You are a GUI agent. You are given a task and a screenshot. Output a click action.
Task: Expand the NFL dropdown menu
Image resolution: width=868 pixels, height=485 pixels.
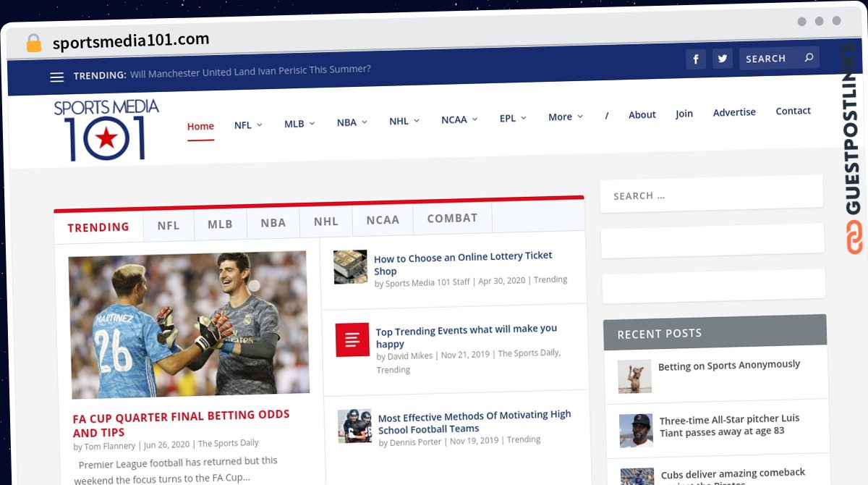coord(248,125)
